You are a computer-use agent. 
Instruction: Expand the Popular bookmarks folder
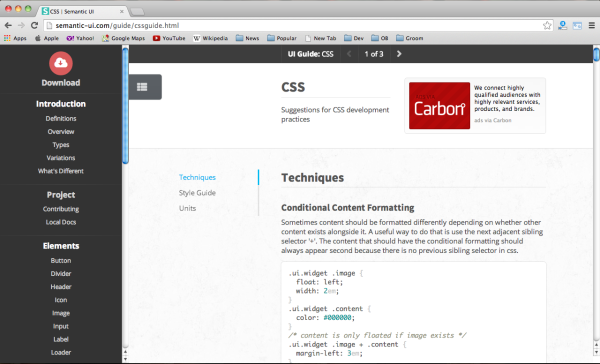pyautogui.click(x=282, y=38)
